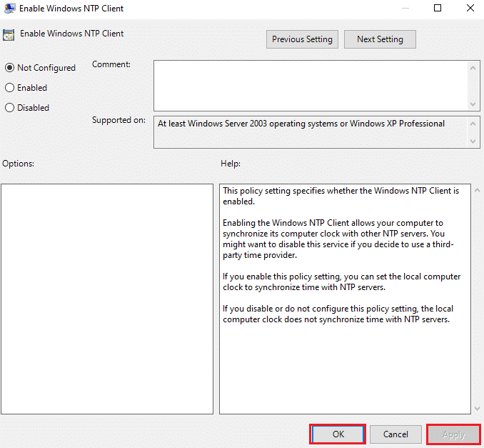
Task: Click the Previous Setting button
Action: (x=302, y=39)
